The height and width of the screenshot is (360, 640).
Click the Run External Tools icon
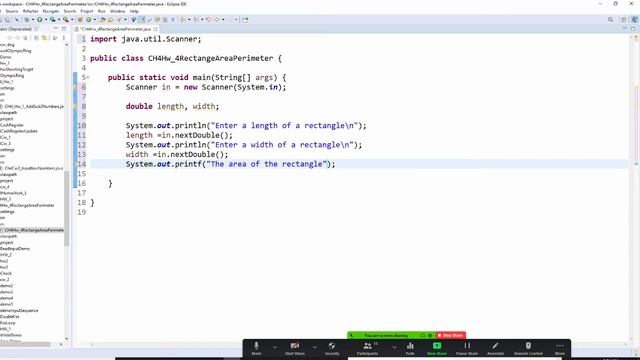pyautogui.click(x=66, y=20)
